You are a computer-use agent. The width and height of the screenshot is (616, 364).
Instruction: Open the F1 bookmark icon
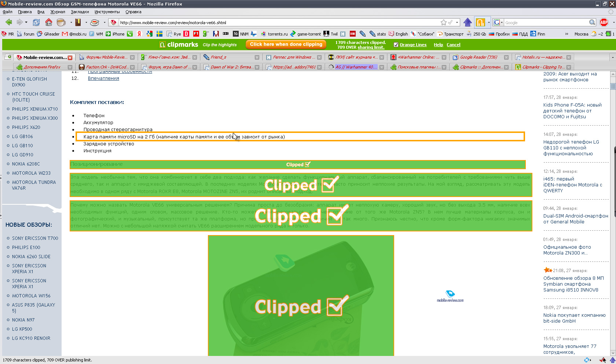tap(196, 34)
